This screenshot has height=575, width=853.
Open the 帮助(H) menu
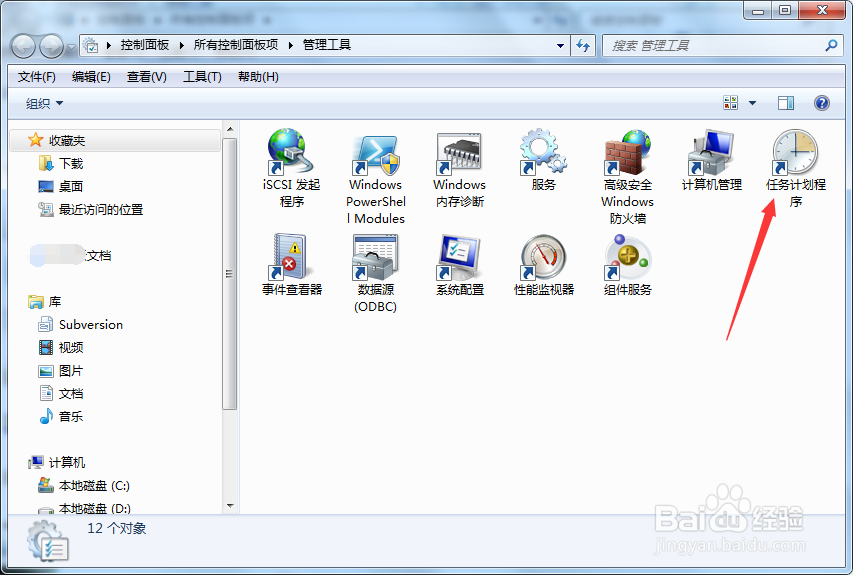point(258,77)
